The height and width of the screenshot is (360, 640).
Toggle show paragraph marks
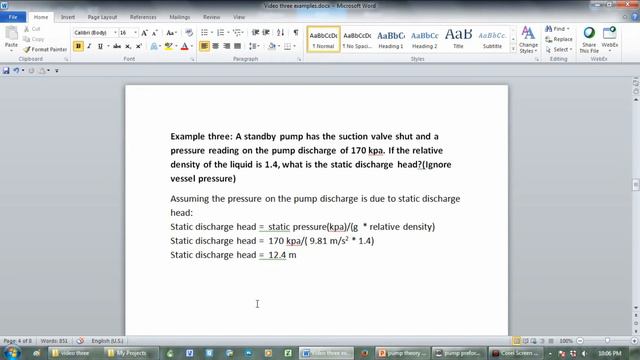tap(296, 32)
